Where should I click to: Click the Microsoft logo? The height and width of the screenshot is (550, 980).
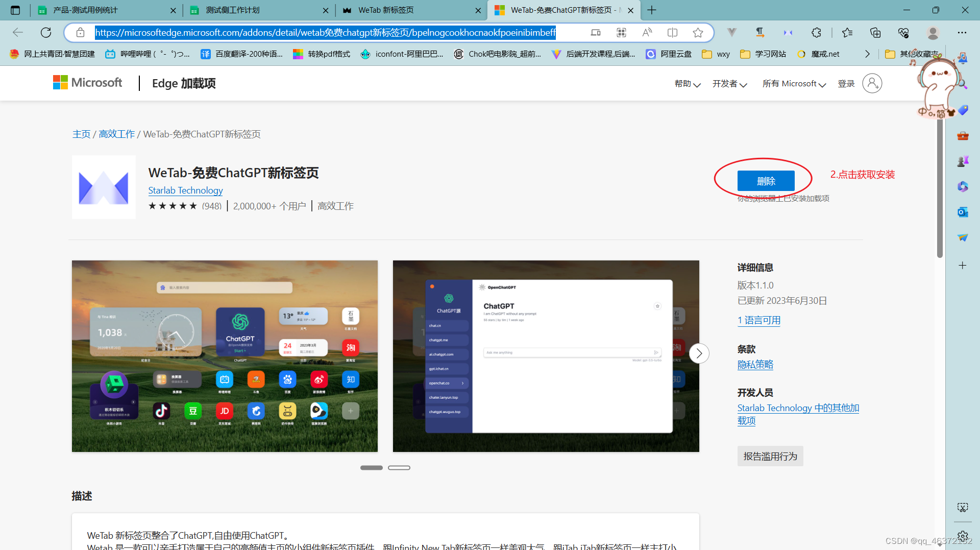coord(87,83)
